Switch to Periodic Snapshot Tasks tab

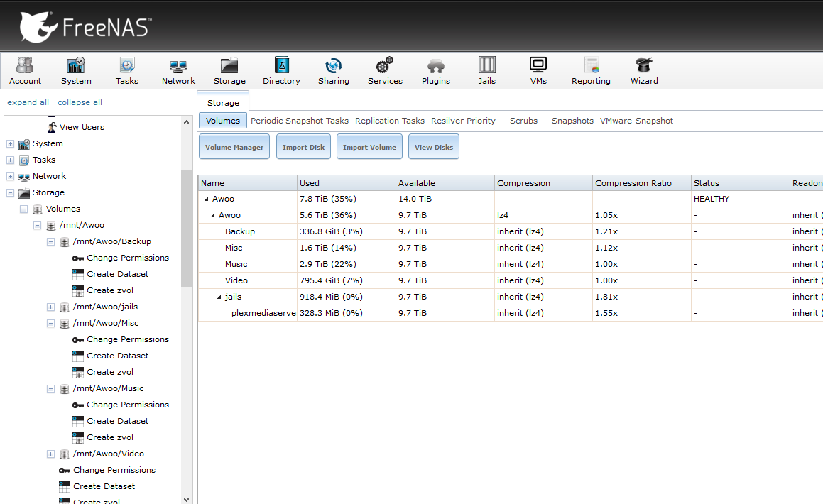click(x=299, y=121)
